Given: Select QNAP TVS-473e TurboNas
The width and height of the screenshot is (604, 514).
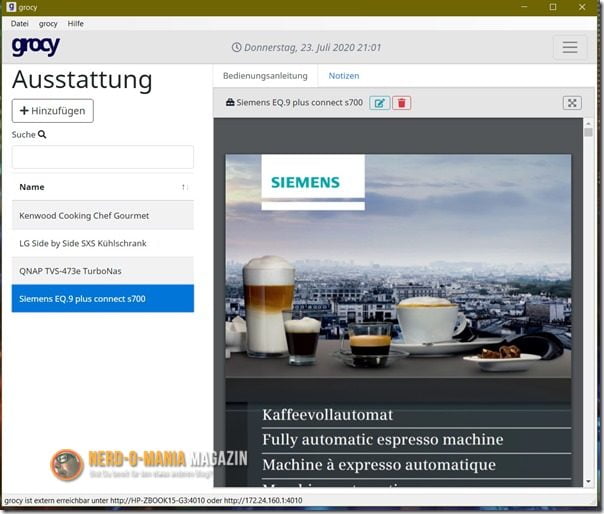Looking at the screenshot, I should (102, 271).
